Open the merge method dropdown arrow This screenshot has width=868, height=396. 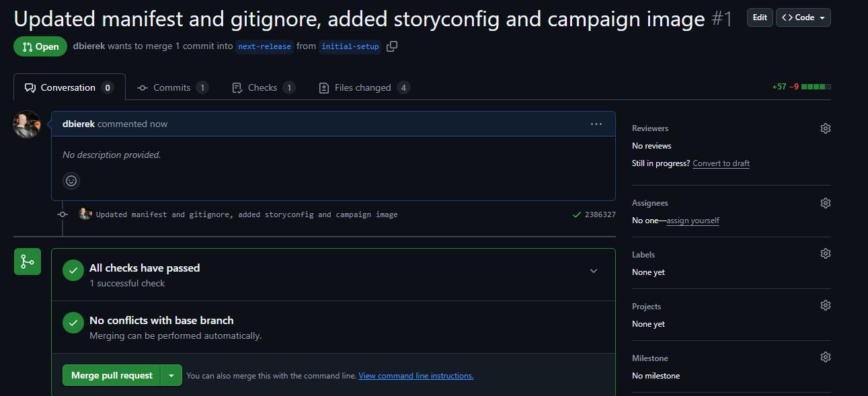[x=171, y=375]
